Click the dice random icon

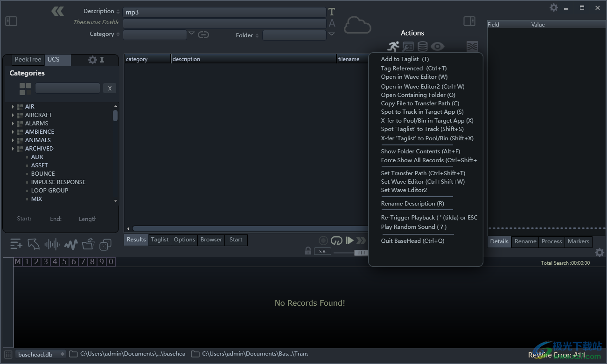click(x=106, y=244)
